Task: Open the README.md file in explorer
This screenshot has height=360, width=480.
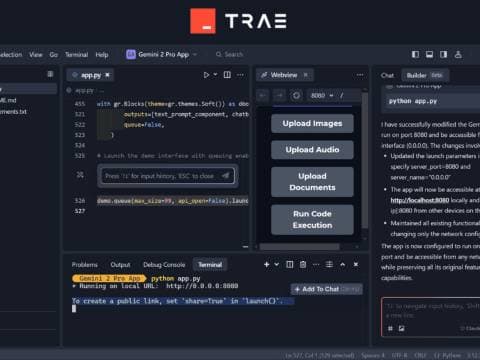Action: pos(8,100)
